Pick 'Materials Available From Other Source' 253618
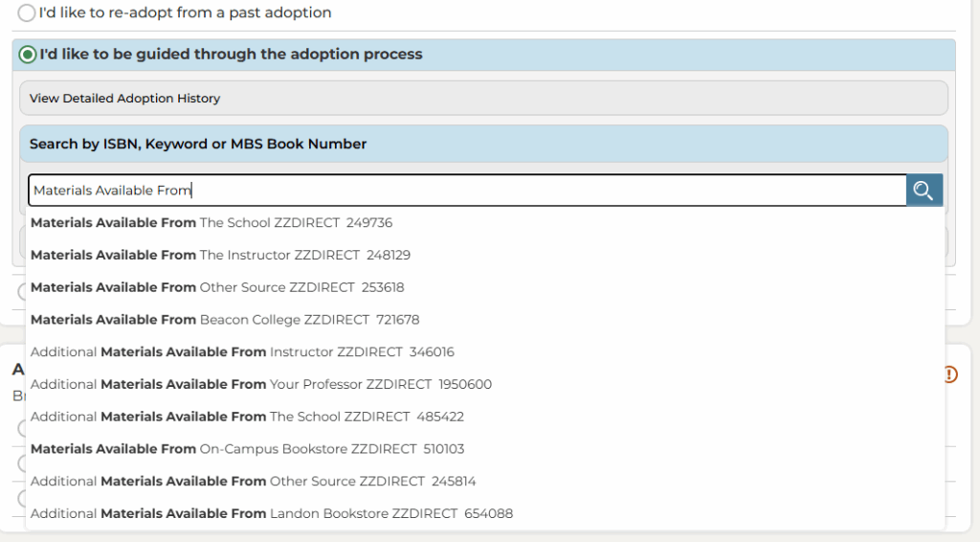 217,287
